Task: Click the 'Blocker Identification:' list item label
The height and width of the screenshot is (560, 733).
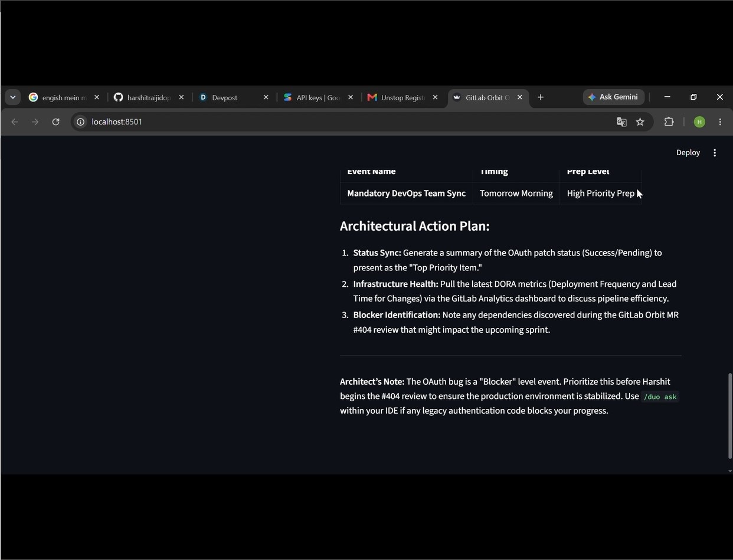Action: (397, 315)
